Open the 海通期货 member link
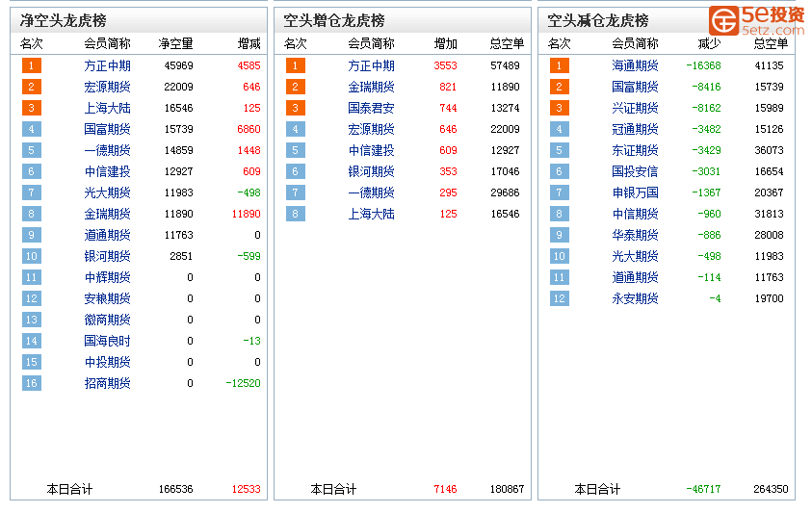812x513 pixels. coord(635,65)
